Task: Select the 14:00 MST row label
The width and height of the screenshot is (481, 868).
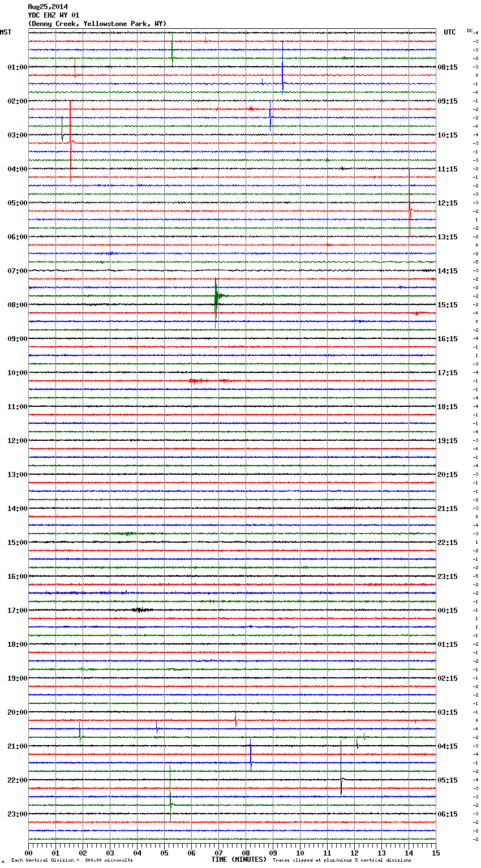Action: pos(17,509)
